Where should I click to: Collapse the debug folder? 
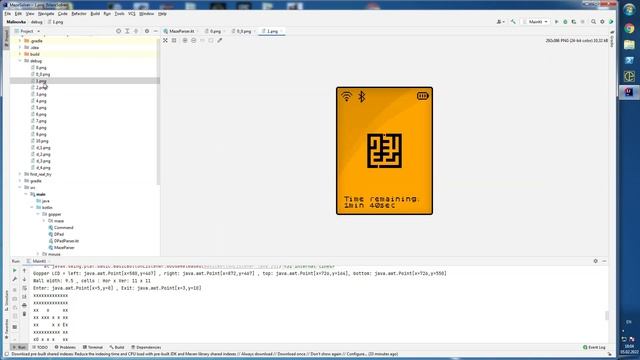tap(20, 61)
